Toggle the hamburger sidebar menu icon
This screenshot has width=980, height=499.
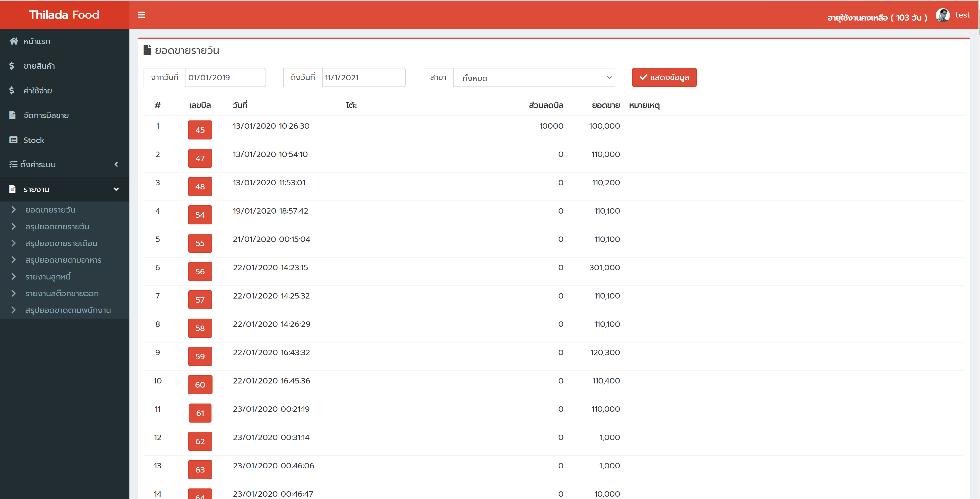[141, 15]
